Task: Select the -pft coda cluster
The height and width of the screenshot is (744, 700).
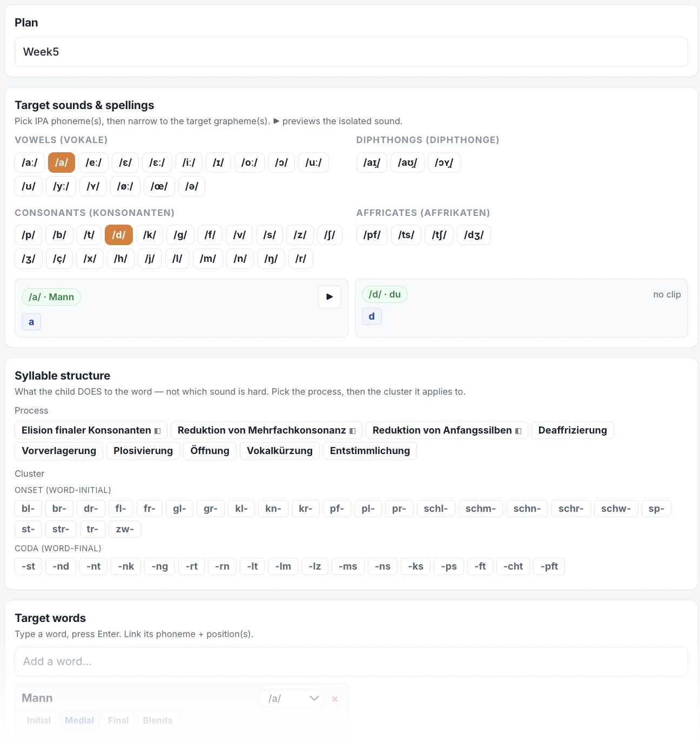Action: pos(549,566)
